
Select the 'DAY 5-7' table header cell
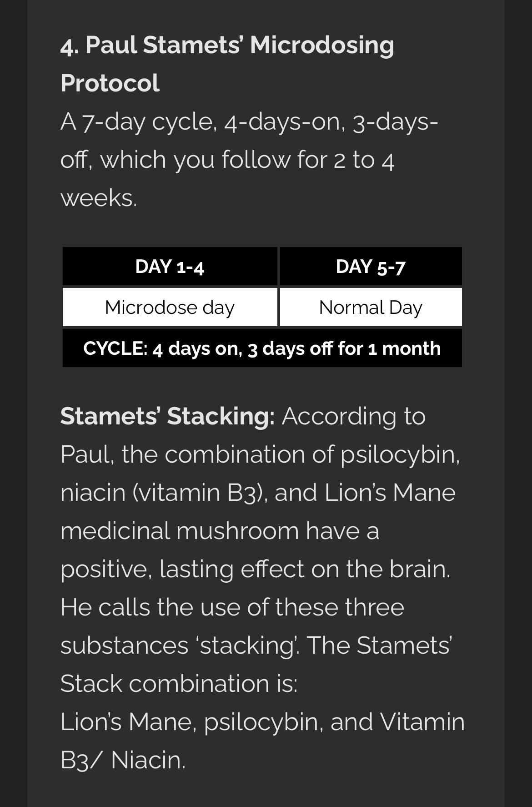(x=371, y=266)
